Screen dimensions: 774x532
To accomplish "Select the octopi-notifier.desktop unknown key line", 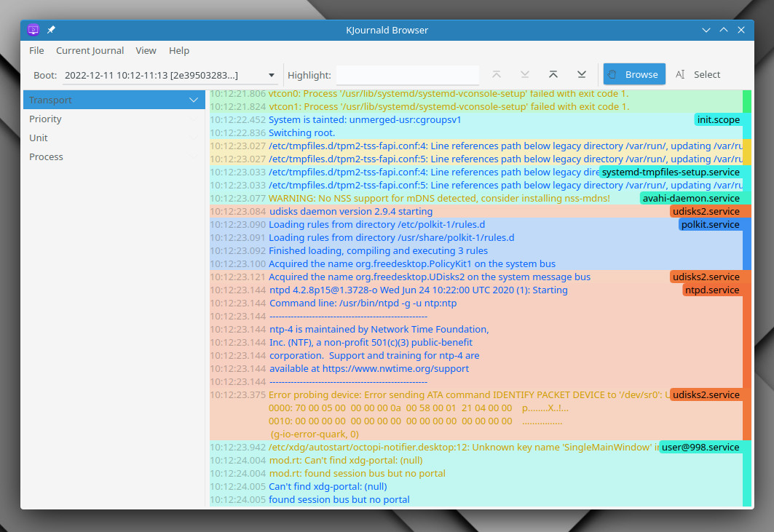I will (476, 447).
